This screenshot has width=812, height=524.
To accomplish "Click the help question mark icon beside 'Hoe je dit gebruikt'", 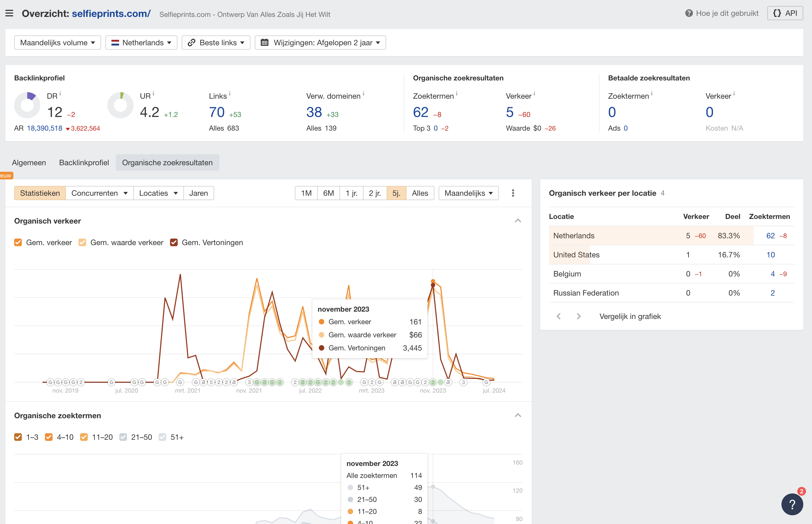I will pyautogui.click(x=689, y=13).
